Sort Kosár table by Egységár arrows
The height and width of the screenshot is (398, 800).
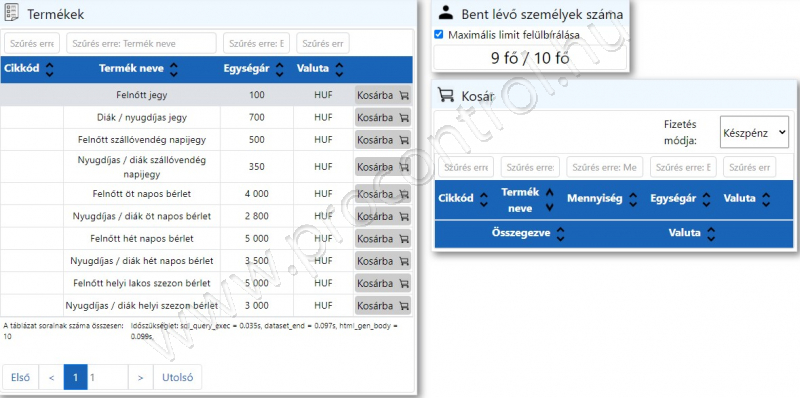coord(706,199)
